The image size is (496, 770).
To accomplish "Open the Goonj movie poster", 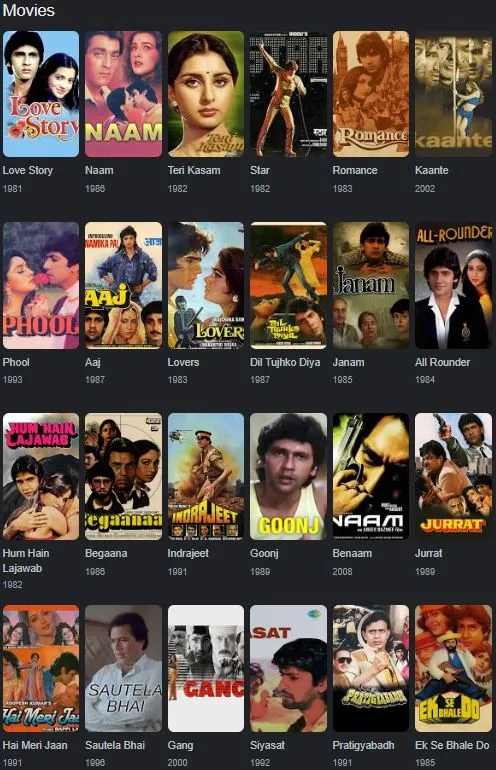I will (x=288, y=476).
